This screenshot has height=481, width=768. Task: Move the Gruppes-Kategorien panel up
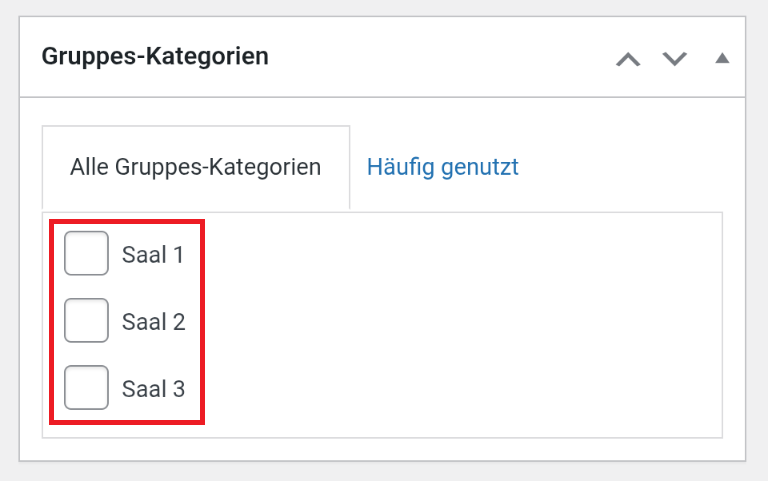tap(628, 59)
